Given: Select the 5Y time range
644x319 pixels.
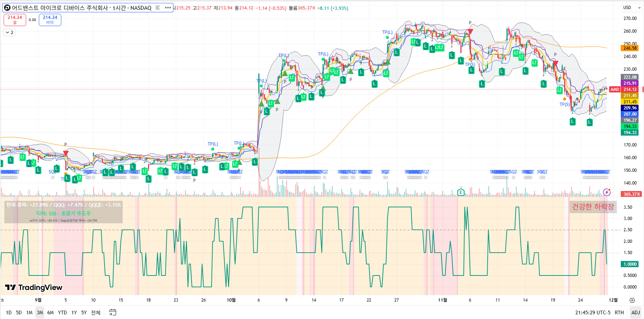Looking at the screenshot, I should [x=84, y=312].
